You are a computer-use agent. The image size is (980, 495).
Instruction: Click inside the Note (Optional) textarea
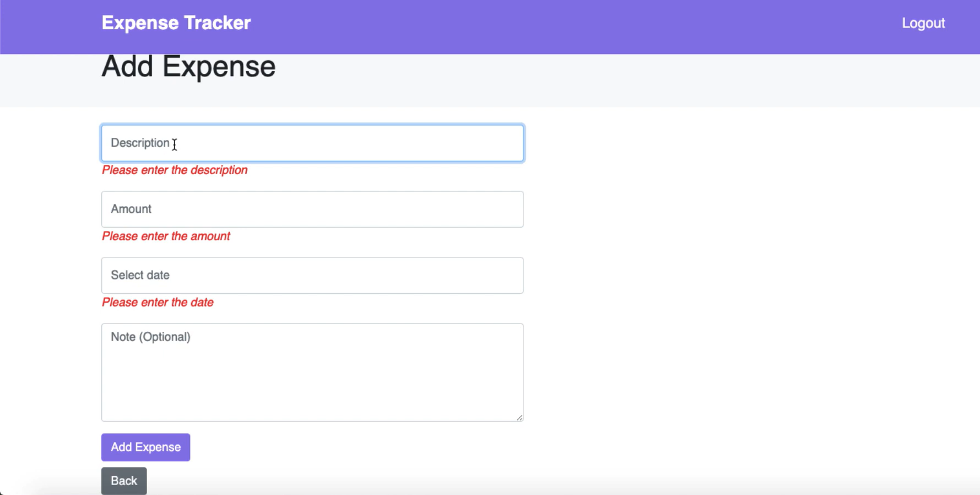pos(312,372)
